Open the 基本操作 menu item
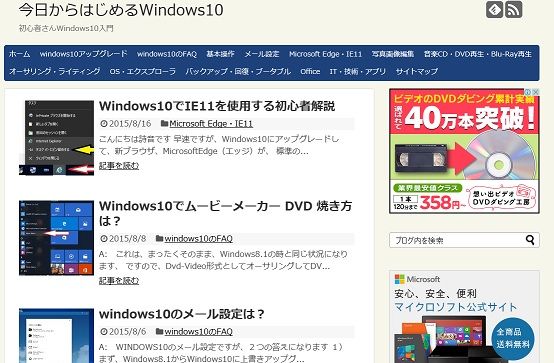 point(220,54)
